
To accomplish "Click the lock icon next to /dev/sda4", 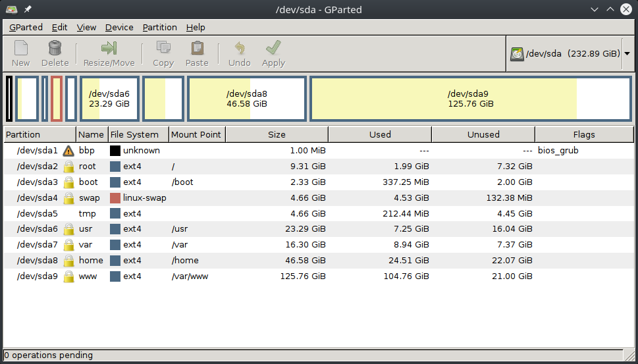I will click(x=68, y=198).
